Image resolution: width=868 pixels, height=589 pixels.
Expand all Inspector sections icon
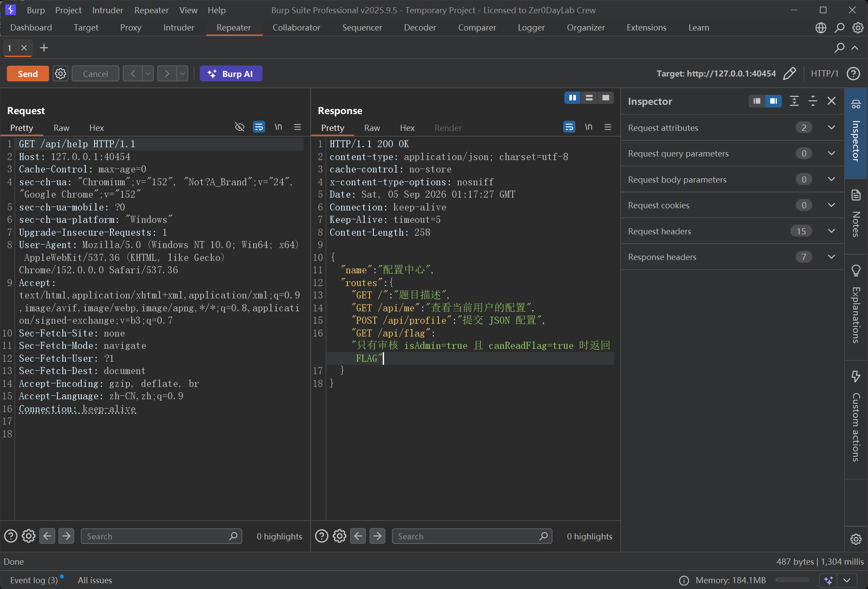794,101
